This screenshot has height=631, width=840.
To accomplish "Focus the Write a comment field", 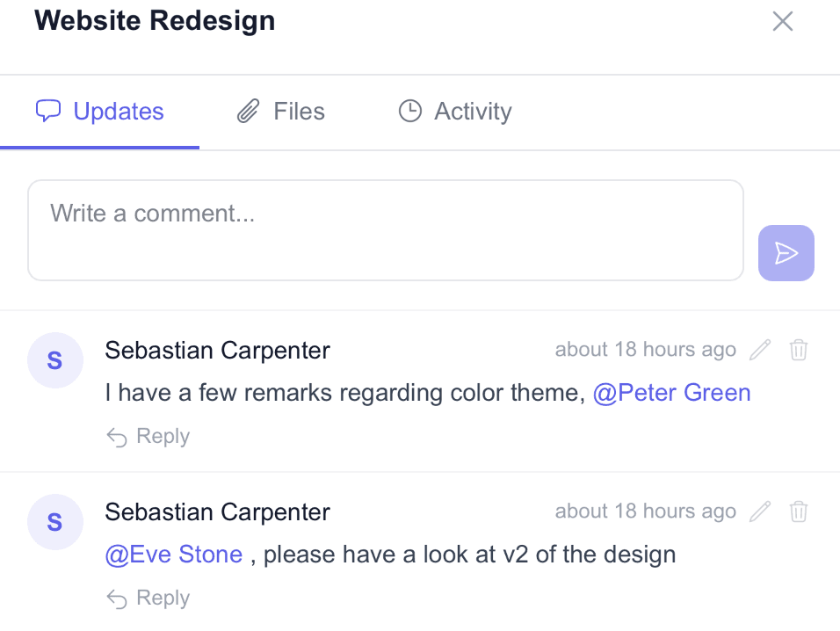I will pos(386,230).
